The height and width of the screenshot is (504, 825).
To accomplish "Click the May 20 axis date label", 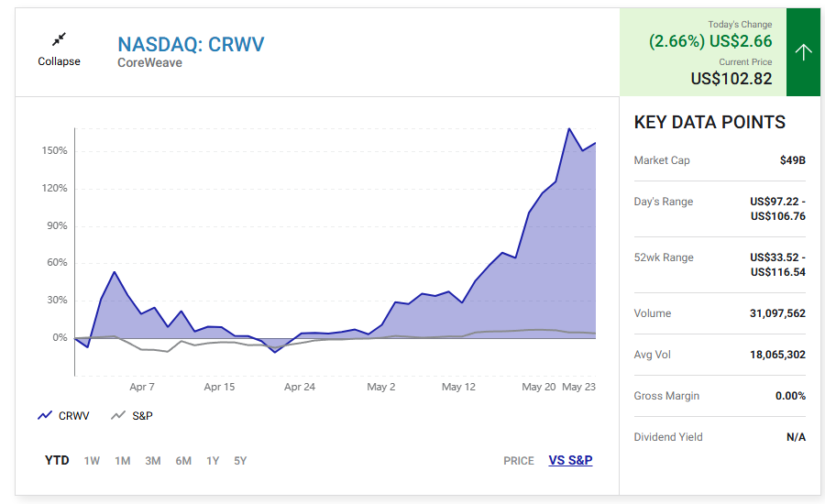I will click(x=539, y=388).
